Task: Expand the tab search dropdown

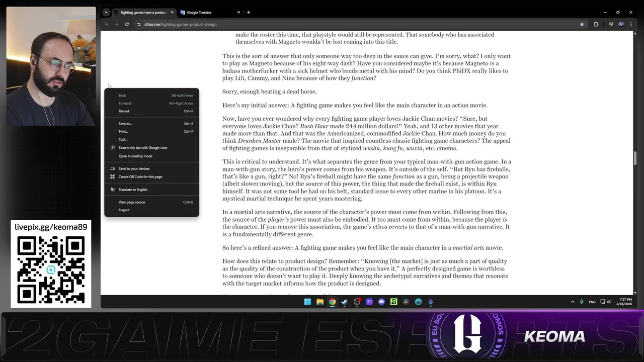Action: [x=106, y=12]
